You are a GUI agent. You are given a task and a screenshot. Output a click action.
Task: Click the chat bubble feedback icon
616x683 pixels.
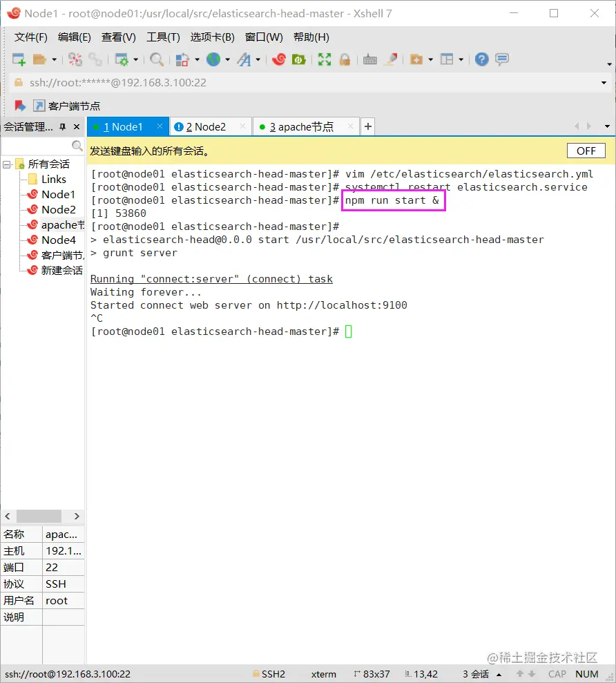(502, 59)
